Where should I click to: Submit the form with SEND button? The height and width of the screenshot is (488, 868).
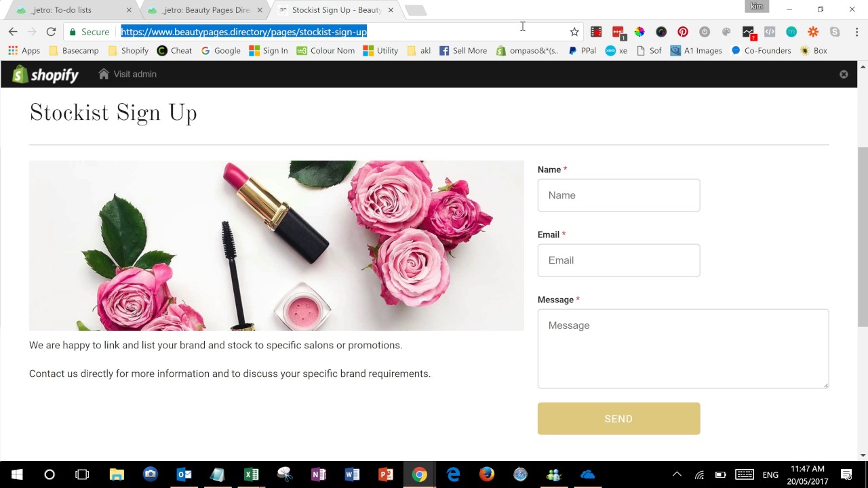618,419
